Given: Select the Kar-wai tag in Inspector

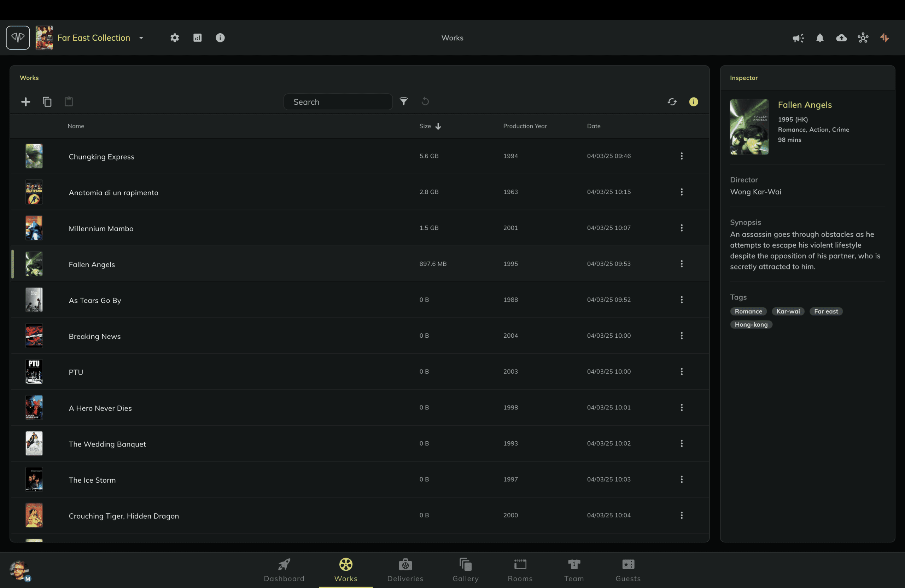Looking at the screenshot, I should pos(788,311).
